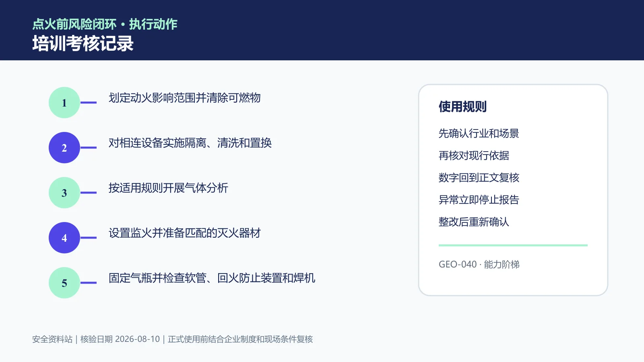Select the rule 异常立即停止报告
Image resolution: width=644 pixels, height=362 pixels.
[x=479, y=200]
